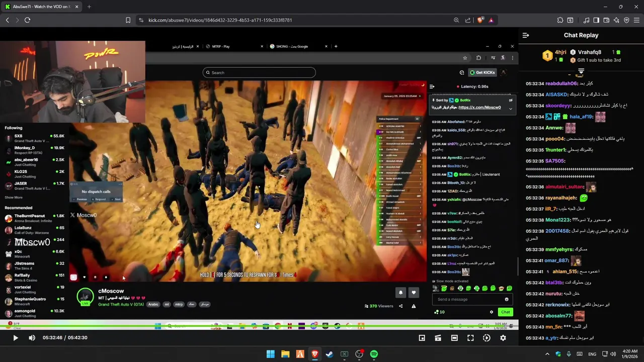The width and height of the screenshot is (644, 362).
Task: Click the Chat Replay scrollbar
Action: tap(519, 266)
